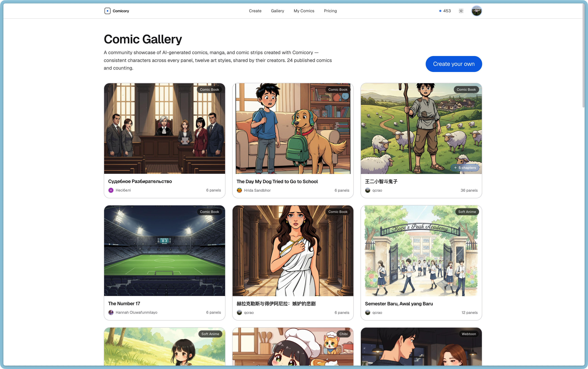Click the Hope's Peak Academy cover image
588x369 pixels.
[421, 251]
